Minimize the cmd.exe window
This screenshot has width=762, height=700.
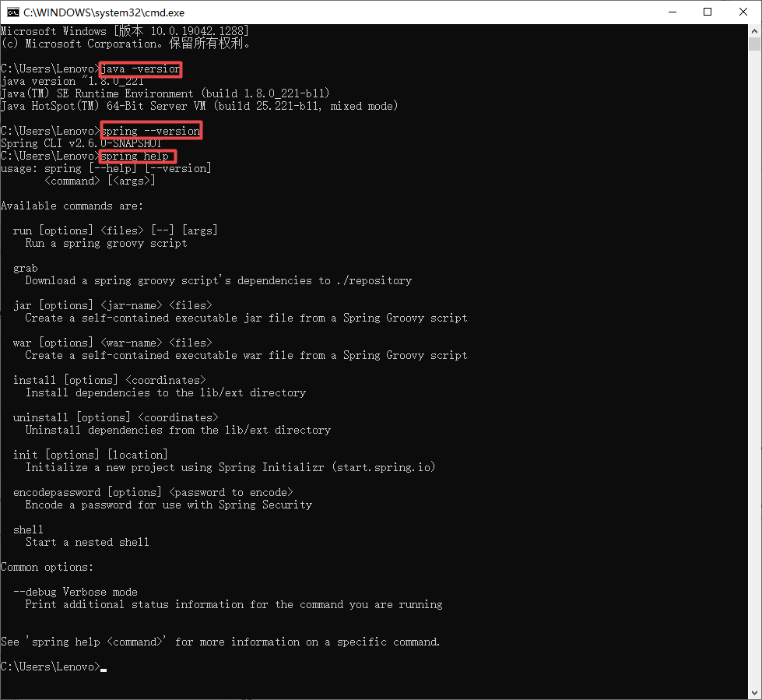pos(672,12)
